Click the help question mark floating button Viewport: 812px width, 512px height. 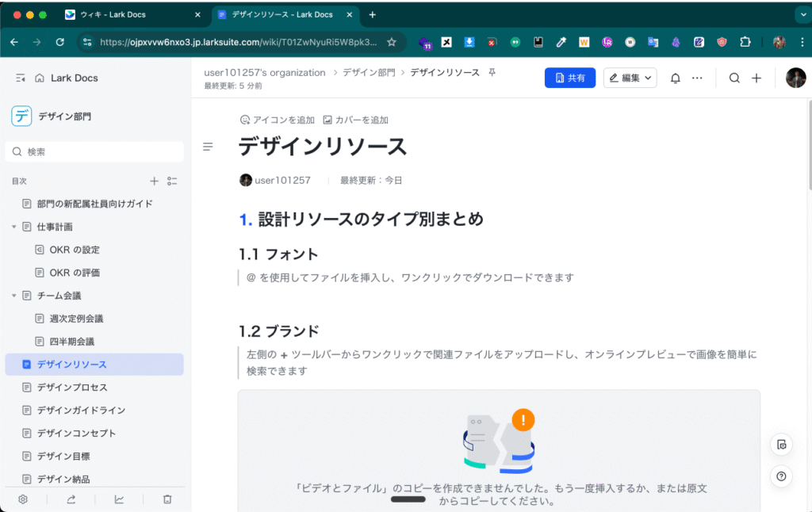[x=782, y=476]
